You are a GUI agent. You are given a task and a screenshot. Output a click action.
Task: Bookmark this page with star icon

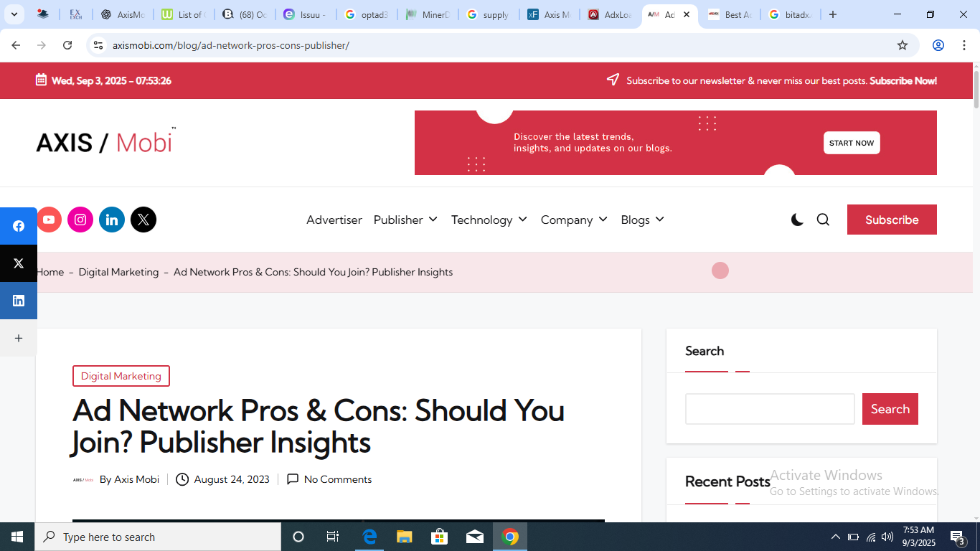coord(903,45)
